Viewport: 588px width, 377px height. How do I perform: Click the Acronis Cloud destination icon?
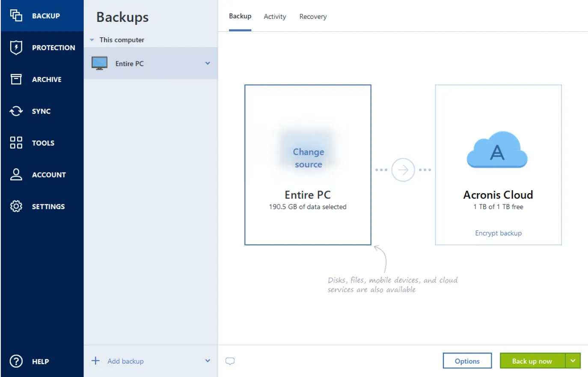pyautogui.click(x=497, y=150)
